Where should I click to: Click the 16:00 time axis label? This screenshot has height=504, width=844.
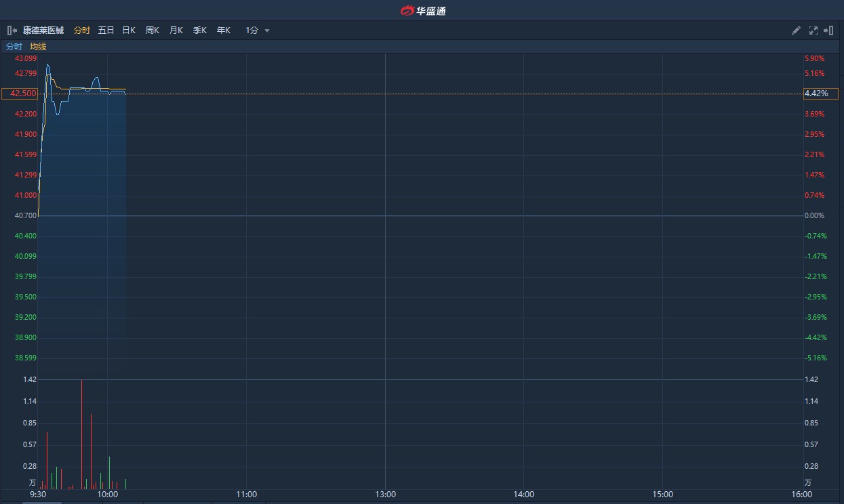[x=801, y=495]
